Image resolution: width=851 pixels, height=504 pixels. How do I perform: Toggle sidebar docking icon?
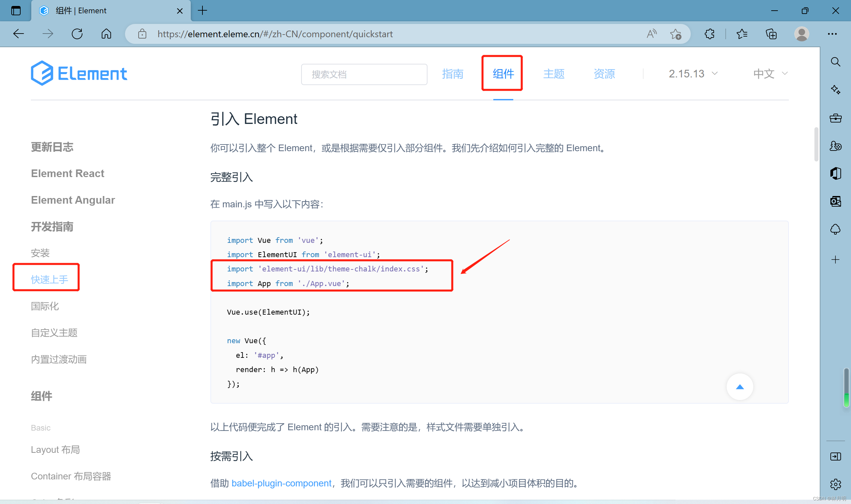coord(835,456)
